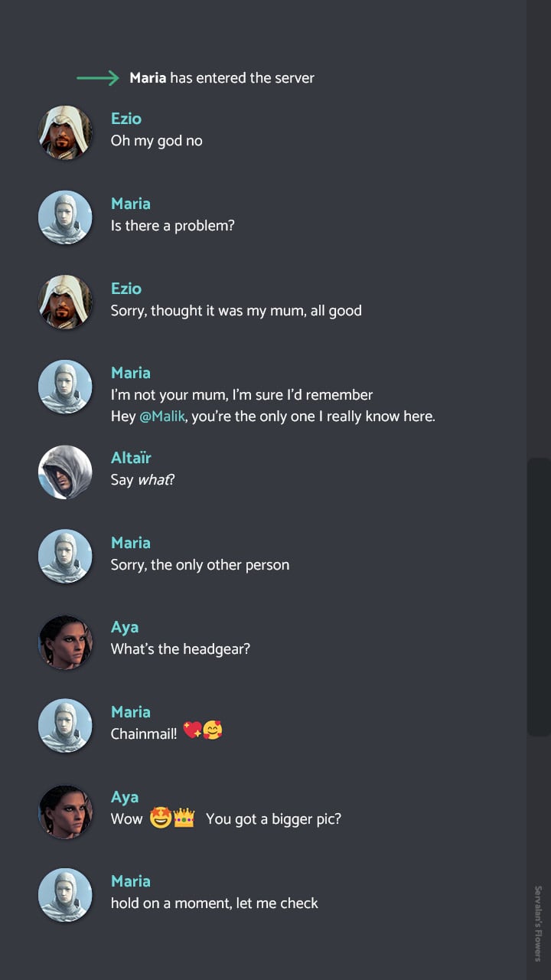This screenshot has height=980, width=551.
Task: Click Maria's name above the "Chainmail!" message
Action: click(131, 712)
